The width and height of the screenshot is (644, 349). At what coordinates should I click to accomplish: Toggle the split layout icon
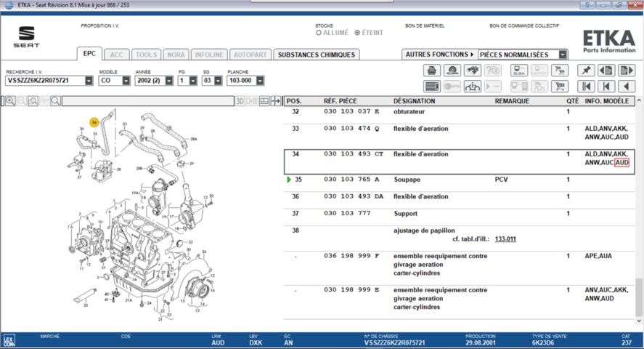(x=264, y=101)
